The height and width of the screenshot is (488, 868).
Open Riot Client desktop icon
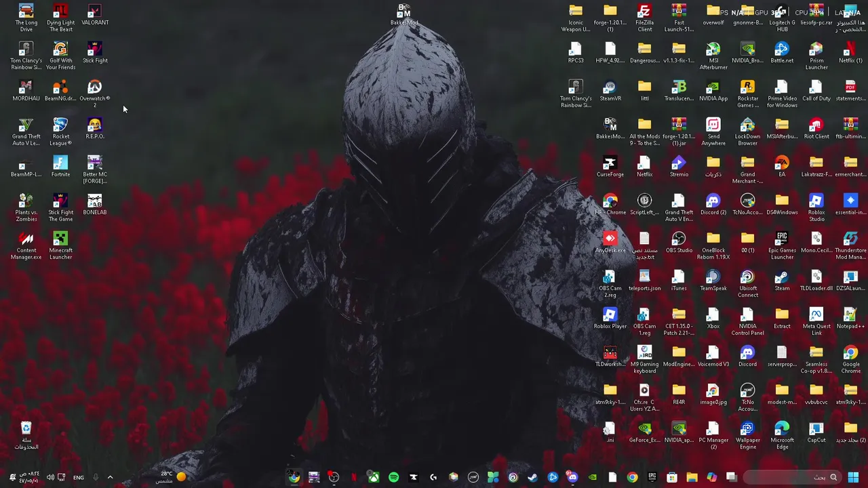[816, 129]
